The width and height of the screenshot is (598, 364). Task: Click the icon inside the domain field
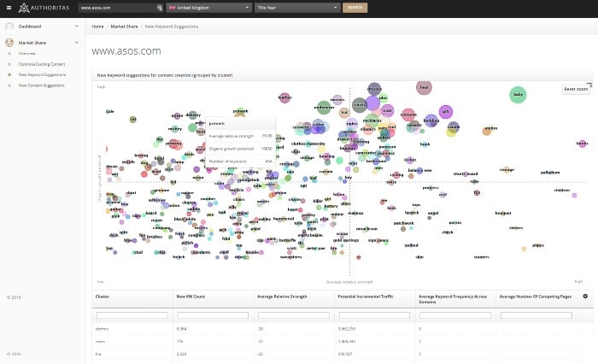click(x=160, y=8)
